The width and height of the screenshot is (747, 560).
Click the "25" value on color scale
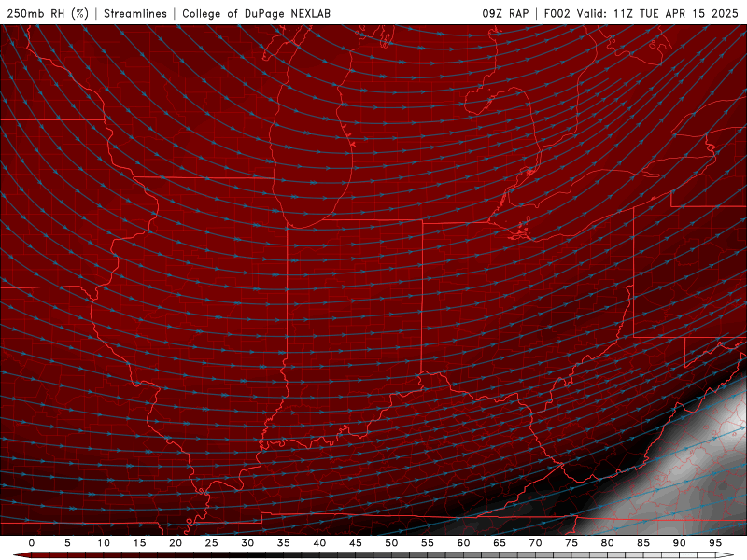coord(212,543)
